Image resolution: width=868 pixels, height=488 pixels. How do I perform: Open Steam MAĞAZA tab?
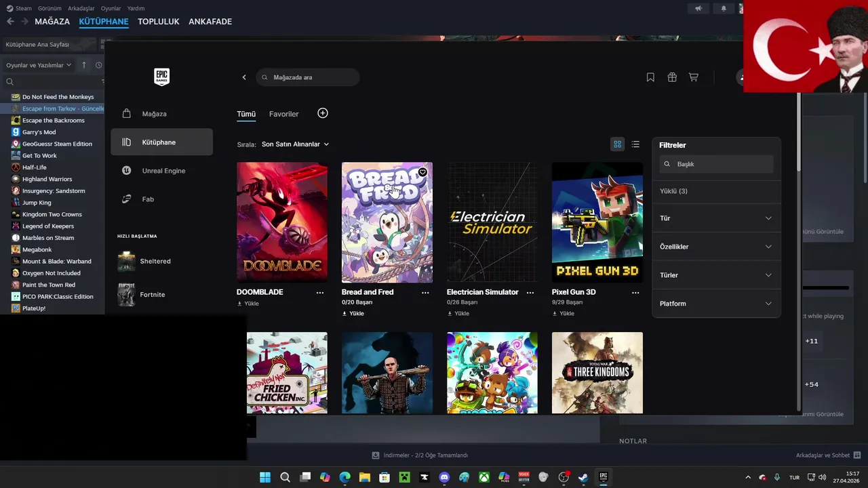(x=52, y=22)
